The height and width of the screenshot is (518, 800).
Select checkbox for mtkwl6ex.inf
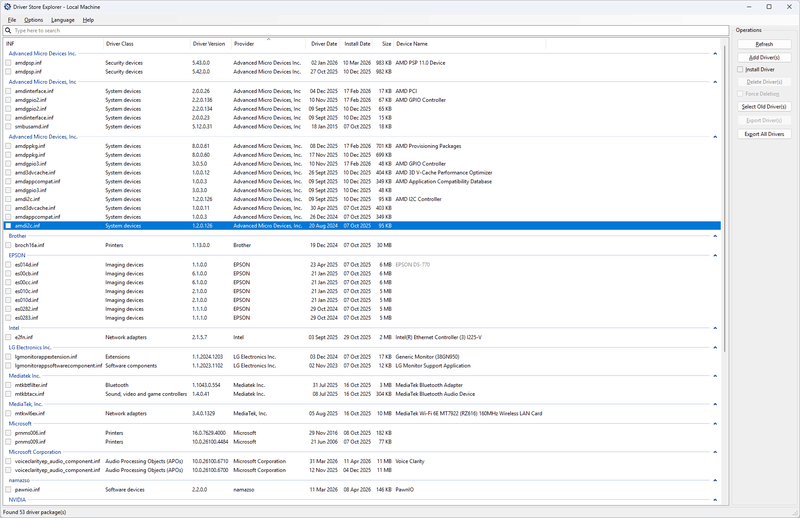point(8,413)
